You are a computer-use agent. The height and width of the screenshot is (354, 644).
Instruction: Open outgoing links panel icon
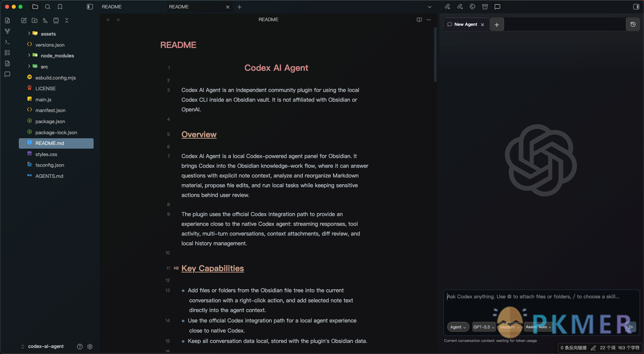tap(460, 7)
